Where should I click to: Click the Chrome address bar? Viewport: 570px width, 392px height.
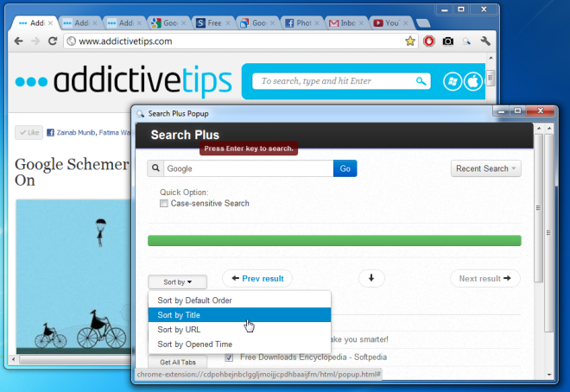(240, 41)
